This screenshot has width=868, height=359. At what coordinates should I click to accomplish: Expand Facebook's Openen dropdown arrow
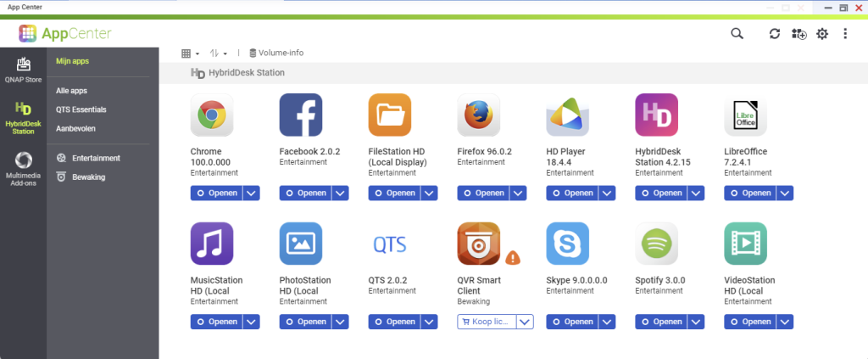coord(341,193)
